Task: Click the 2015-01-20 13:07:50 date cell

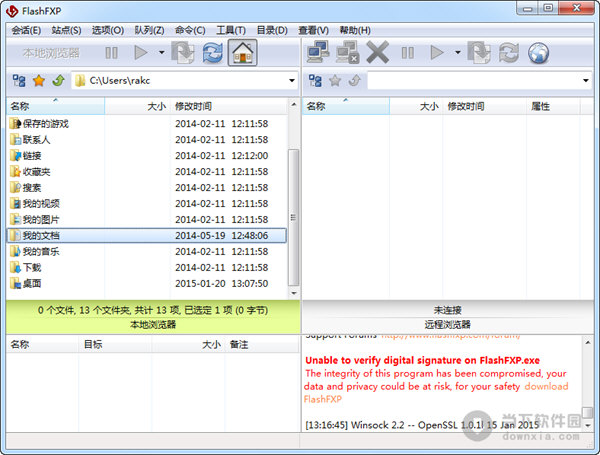Action: click(222, 284)
